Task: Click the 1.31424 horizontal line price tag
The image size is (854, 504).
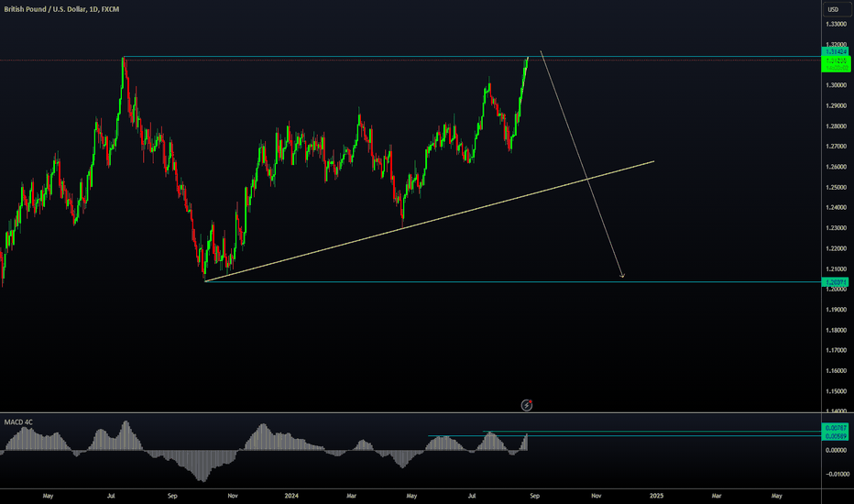Action: coord(836,51)
